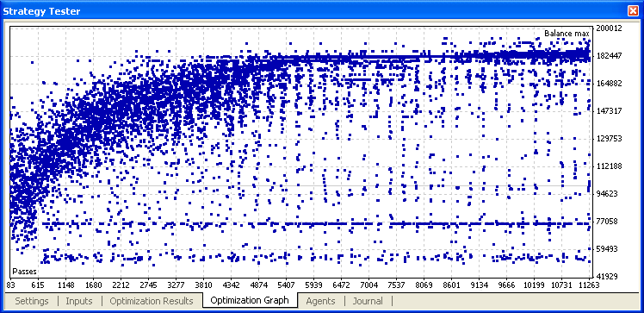Click the 615 x-axis label
The image size is (644, 313).
point(38,285)
